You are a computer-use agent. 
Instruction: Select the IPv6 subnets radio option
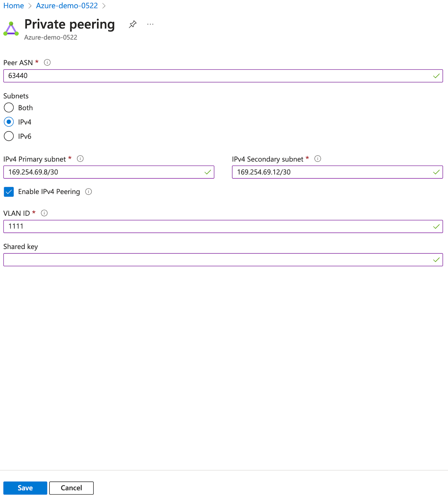click(x=9, y=136)
